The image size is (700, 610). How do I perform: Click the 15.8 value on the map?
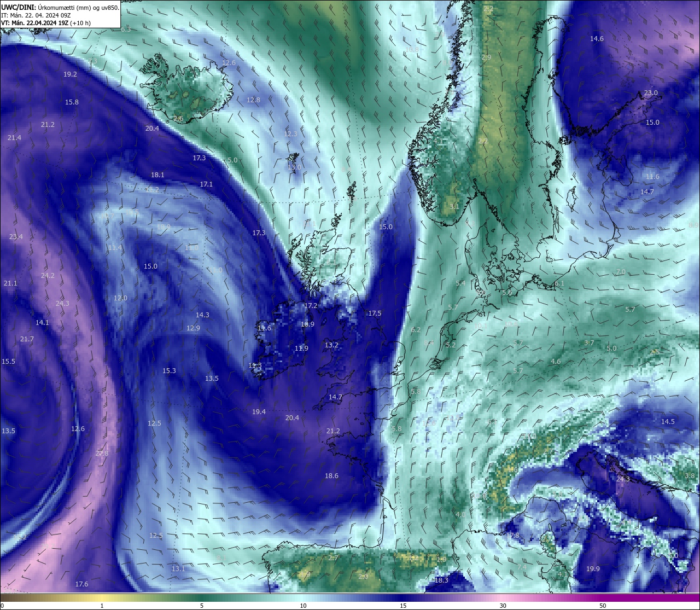coord(72,102)
